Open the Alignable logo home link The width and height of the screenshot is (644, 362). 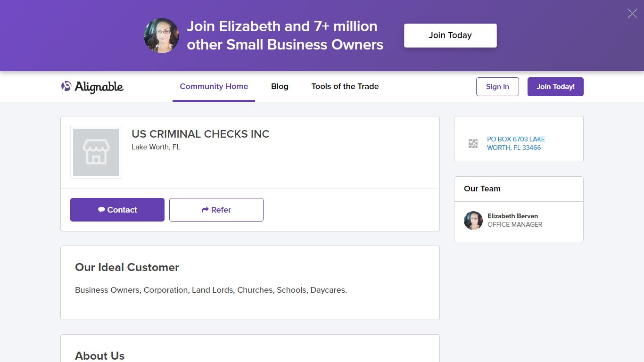92,87
